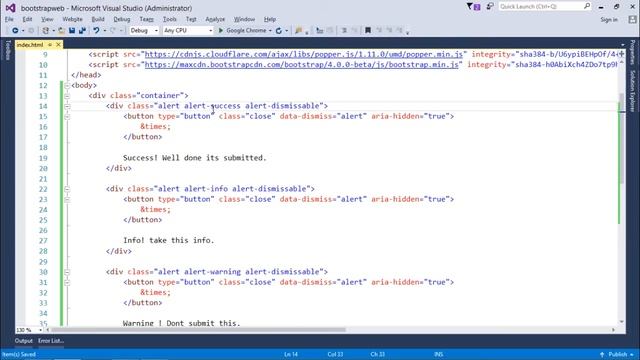Toggle pin on the index.html tab
The image size is (640, 360).
(50, 44)
